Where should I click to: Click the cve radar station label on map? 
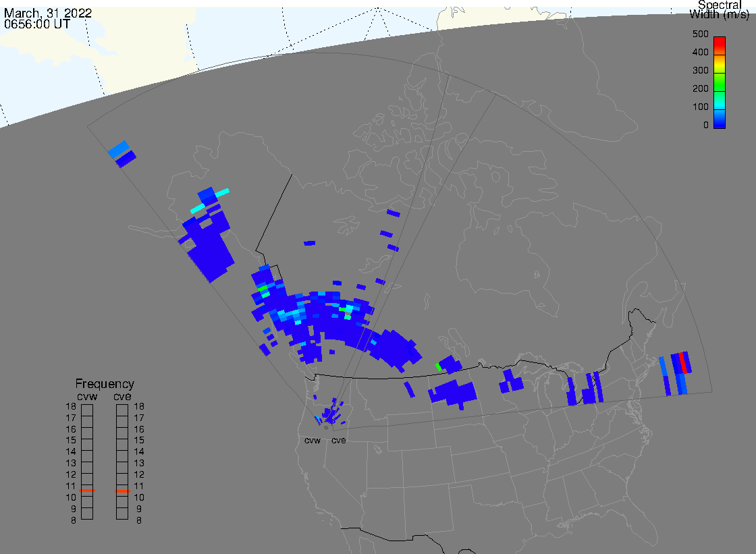click(x=338, y=440)
